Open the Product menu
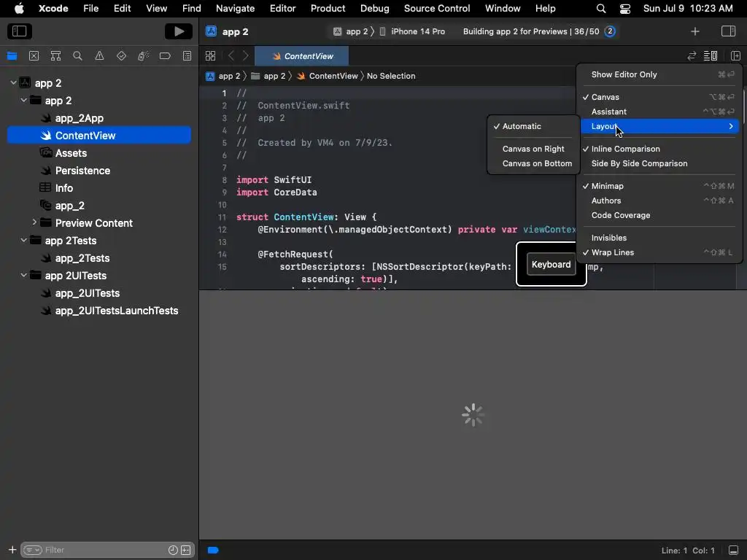 [328, 9]
